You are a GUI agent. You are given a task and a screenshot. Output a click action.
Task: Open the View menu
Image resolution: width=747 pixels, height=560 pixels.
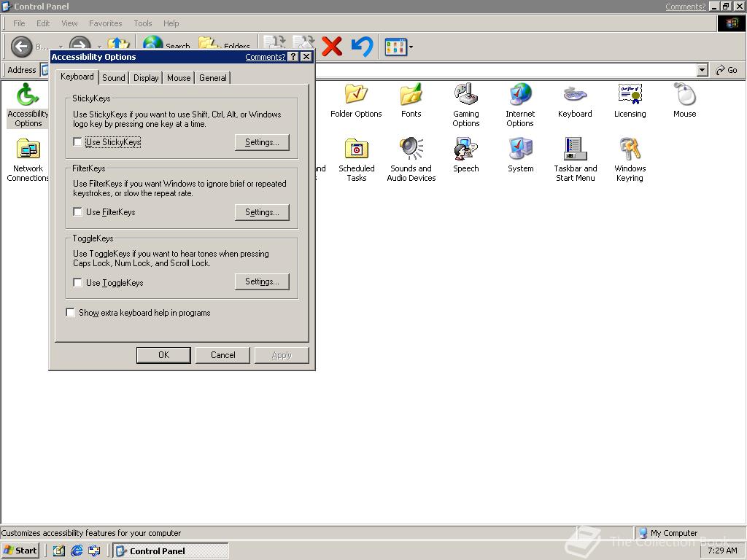pos(69,23)
